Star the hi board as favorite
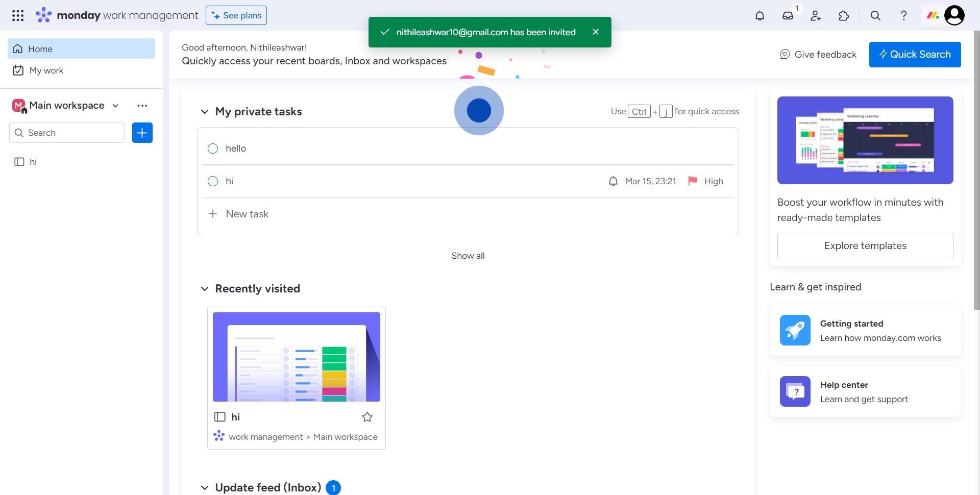The width and height of the screenshot is (980, 495). coord(367,417)
